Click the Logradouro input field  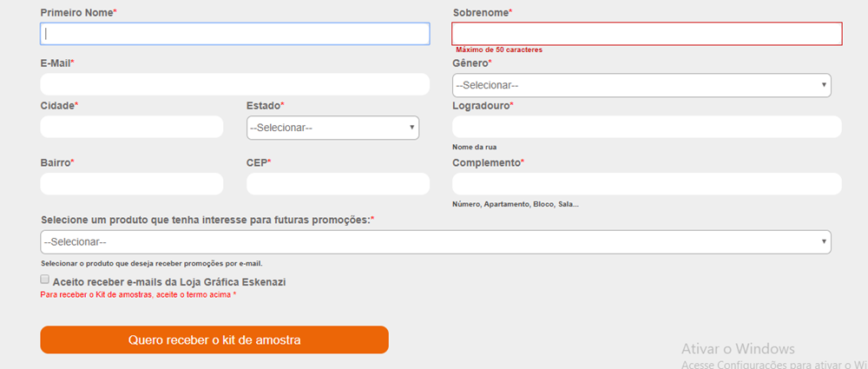(647, 127)
